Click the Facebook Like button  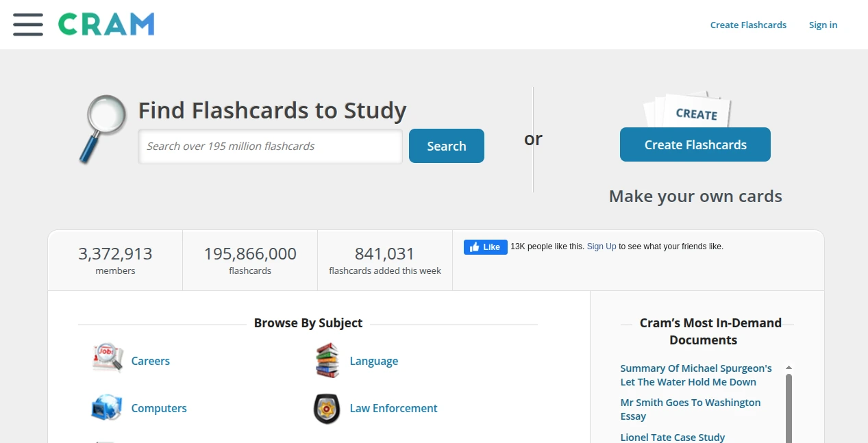pyautogui.click(x=486, y=247)
